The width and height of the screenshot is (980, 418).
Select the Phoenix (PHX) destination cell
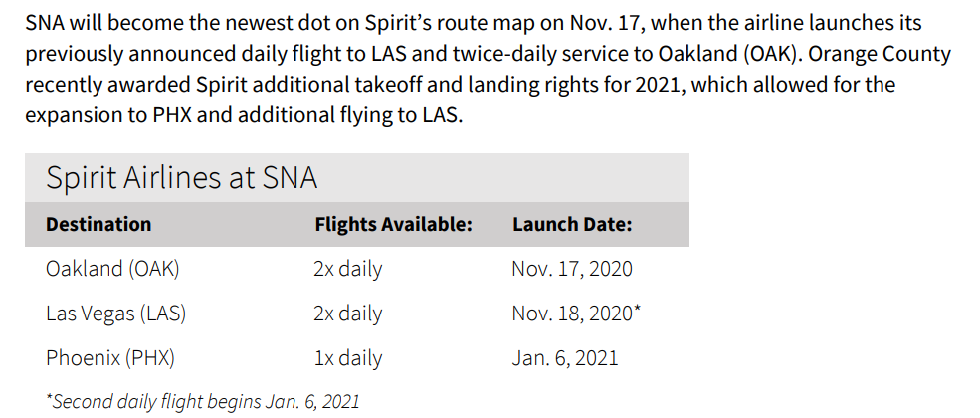point(110,358)
